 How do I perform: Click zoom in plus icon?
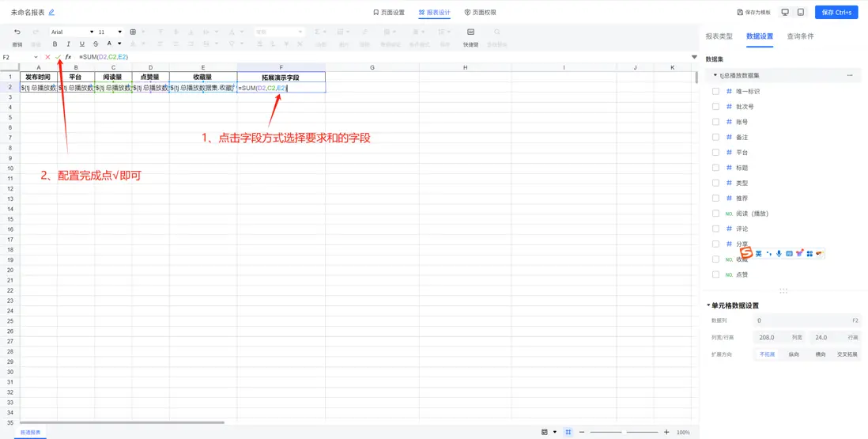666,432
